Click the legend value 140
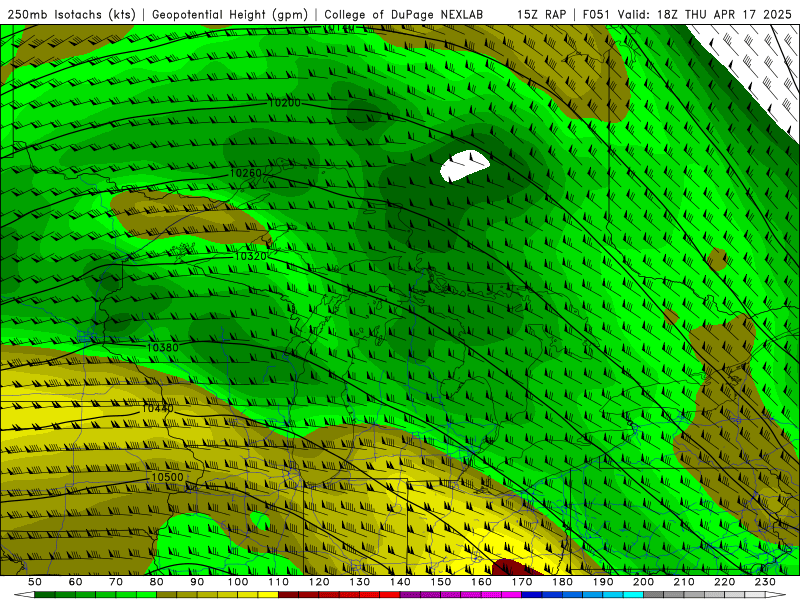Image resolution: width=800 pixels, height=600 pixels. 401,582
